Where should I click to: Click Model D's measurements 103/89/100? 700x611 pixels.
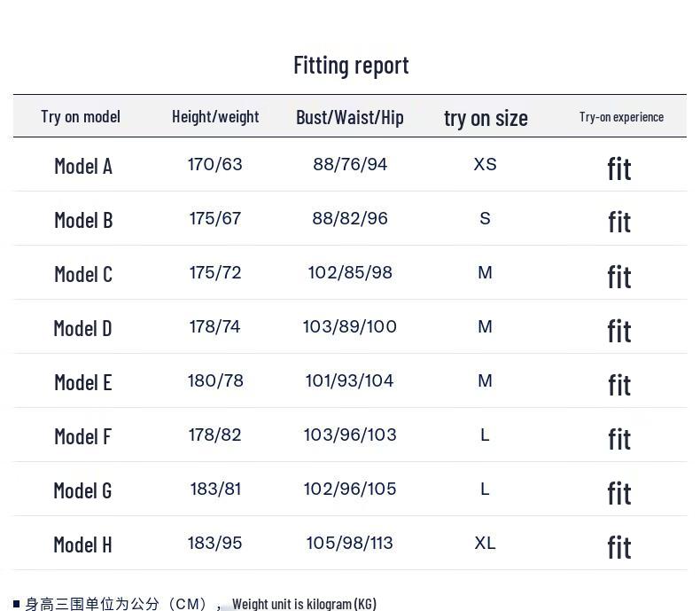(x=350, y=326)
